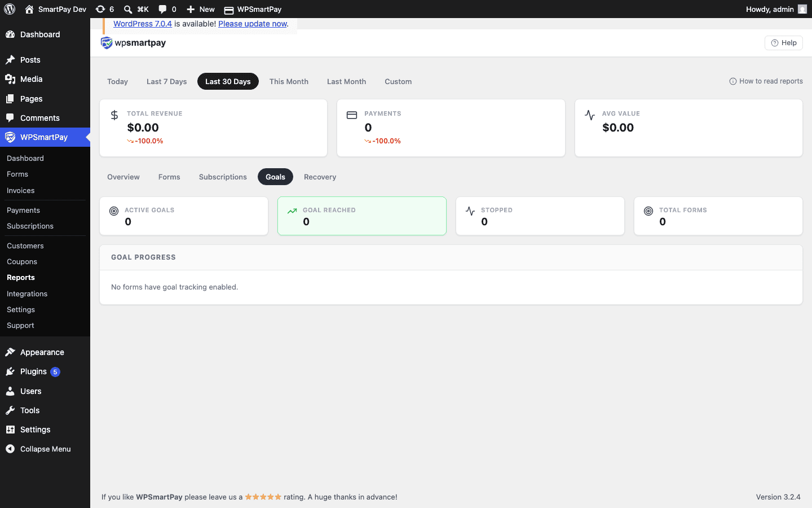The image size is (812, 508).
Task: Switch to the Forms report tab
Action: pos(169,177)
